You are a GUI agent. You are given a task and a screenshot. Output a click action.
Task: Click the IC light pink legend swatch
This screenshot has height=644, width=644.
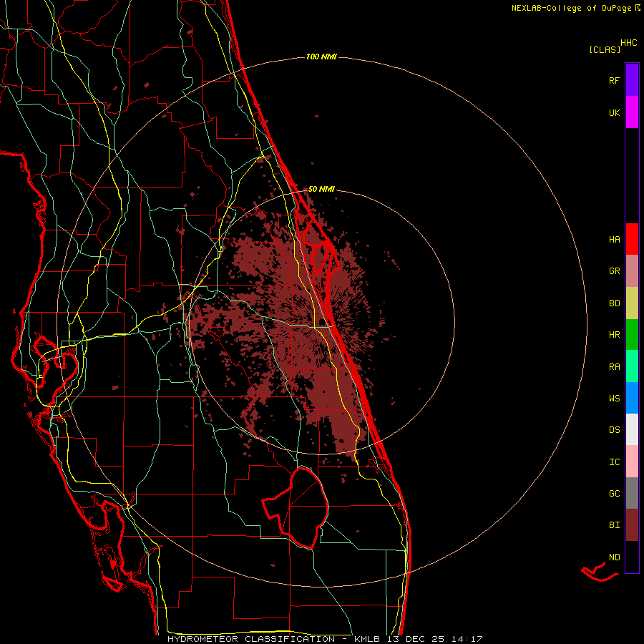(632, 462)
